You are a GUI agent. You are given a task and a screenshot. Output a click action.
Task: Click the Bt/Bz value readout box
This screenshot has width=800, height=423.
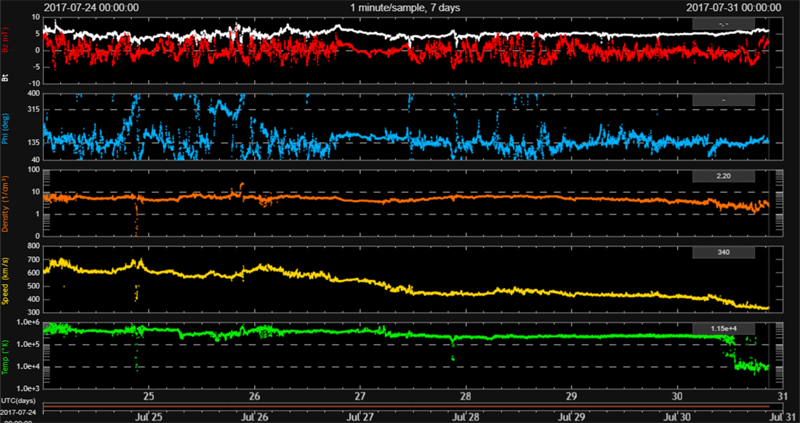click(x=725, y=22)
